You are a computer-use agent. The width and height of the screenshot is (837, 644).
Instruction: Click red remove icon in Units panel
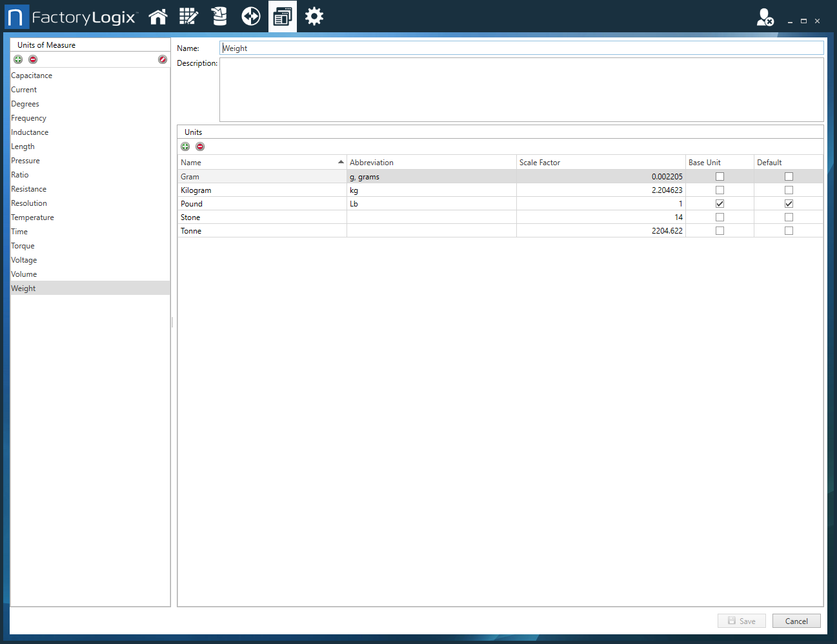(200, 146)
